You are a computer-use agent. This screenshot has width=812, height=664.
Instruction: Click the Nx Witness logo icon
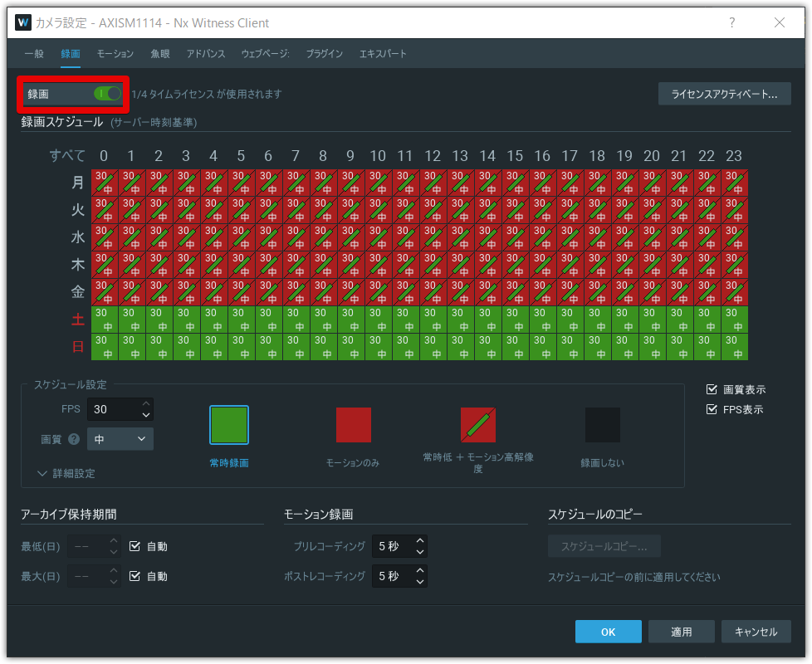[22, 23]
